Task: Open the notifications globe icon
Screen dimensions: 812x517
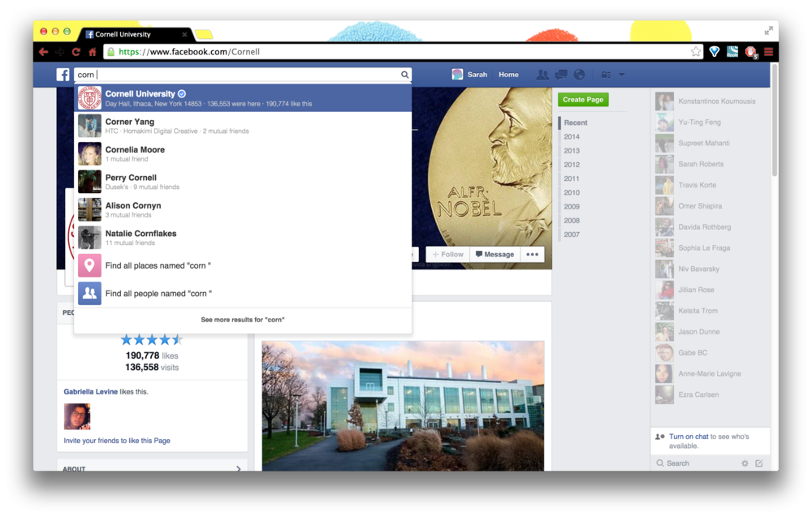Action: coord(580,75)
